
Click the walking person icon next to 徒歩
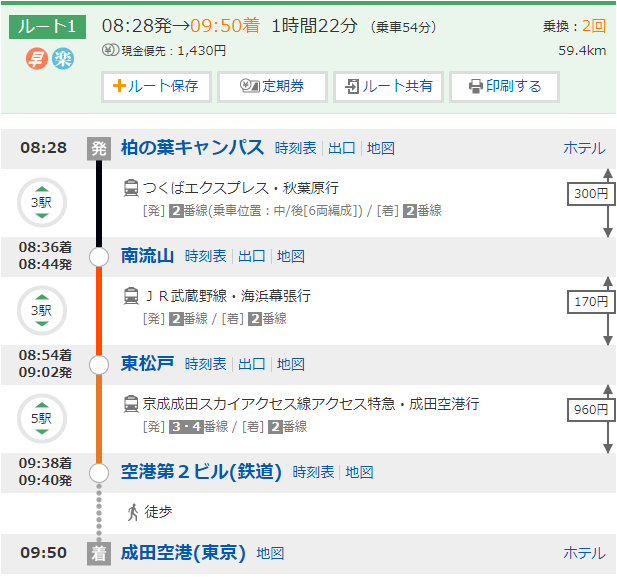pyautogui.click(x=133, y=512)
